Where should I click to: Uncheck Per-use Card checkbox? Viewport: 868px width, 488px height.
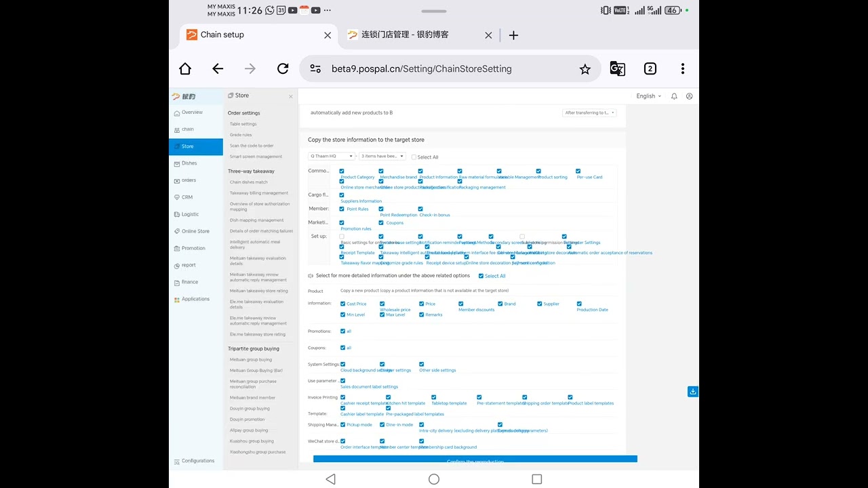click(578, 171)
